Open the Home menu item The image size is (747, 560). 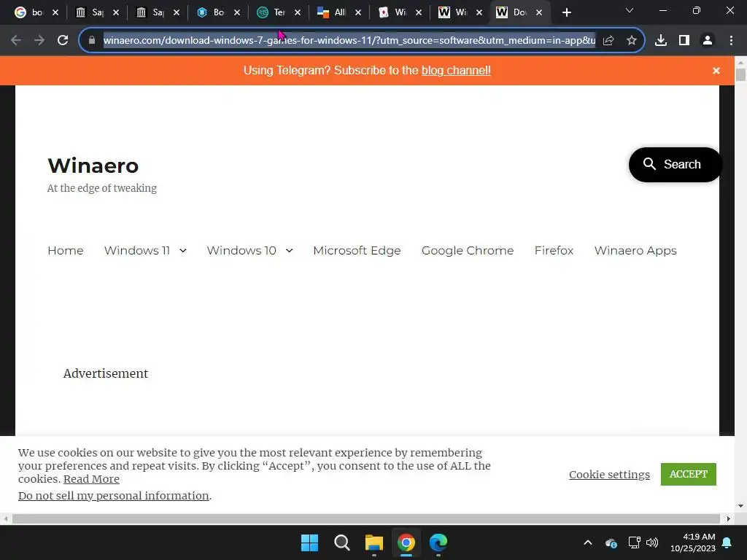(x=65, y=251)
